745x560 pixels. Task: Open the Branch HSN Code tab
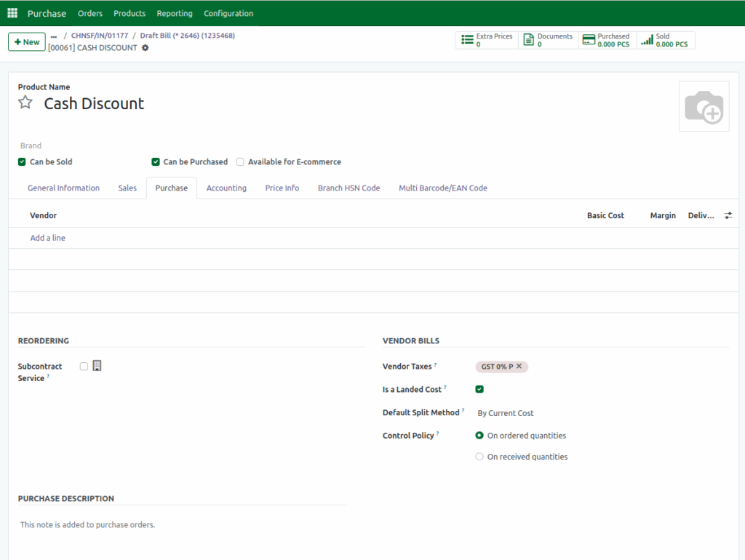pyautogui.click(x=348, y=188)
